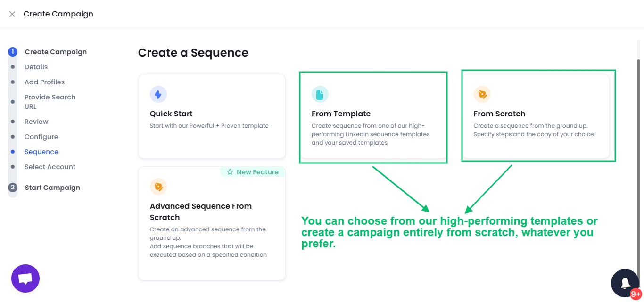The image size is (644, 302).
Task: Open the notifications bell
Action: click(625, 283)
